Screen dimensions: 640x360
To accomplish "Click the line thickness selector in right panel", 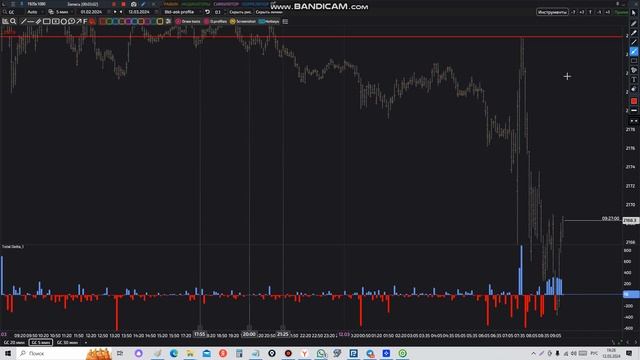I will [633, 111].
